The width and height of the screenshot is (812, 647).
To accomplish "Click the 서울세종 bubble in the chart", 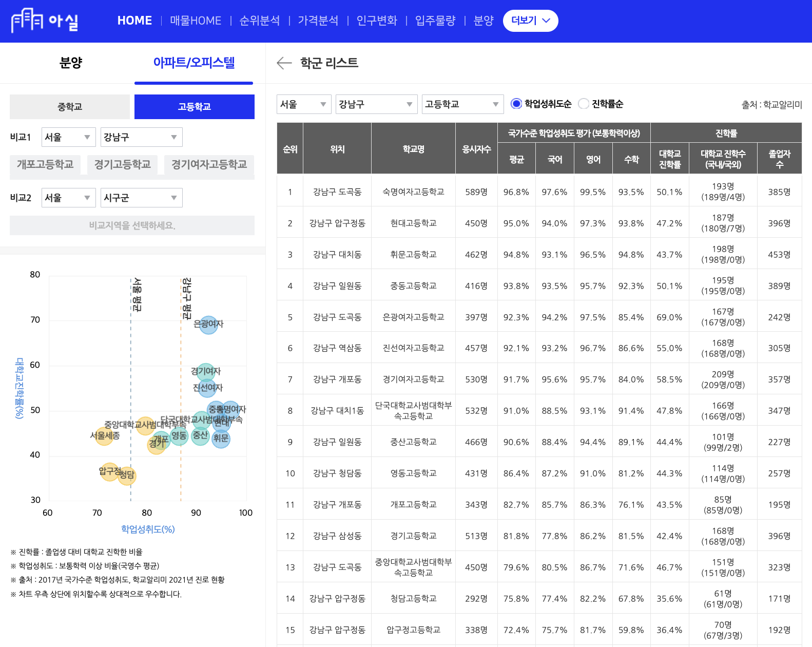I will [x=105, y=436].
